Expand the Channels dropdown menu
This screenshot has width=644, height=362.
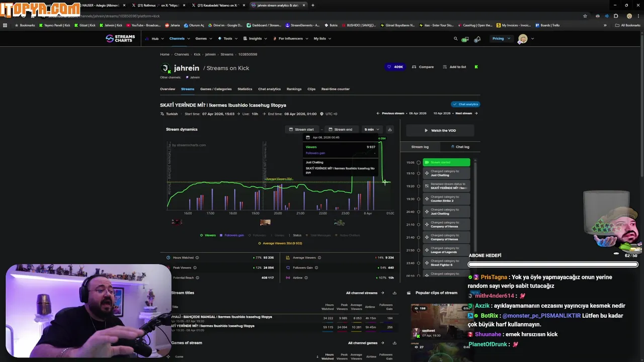click(180, 39)
